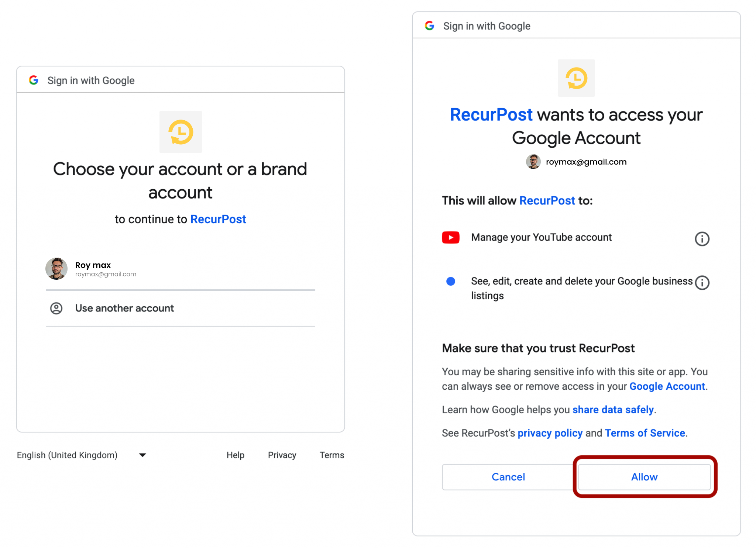Open the Terms link
The height and width of the screenshot is (548, 756).
(332, 455)
